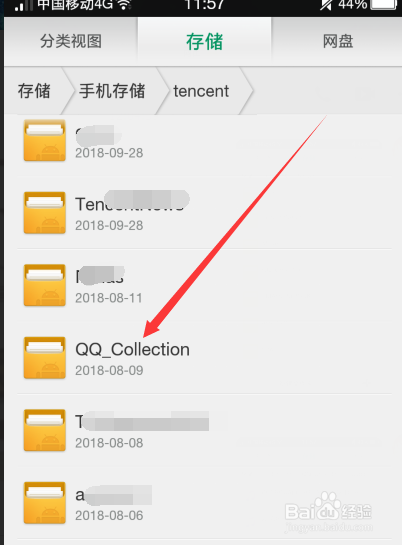This screenshot has height=545, width=402.
Task: Go to 存储 root in breadcrumb
Action: point(34,91)
